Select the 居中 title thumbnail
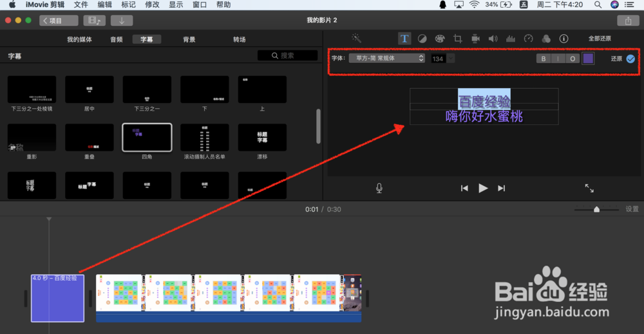Screen dimensions: 644x334 (x=90, y=89)
